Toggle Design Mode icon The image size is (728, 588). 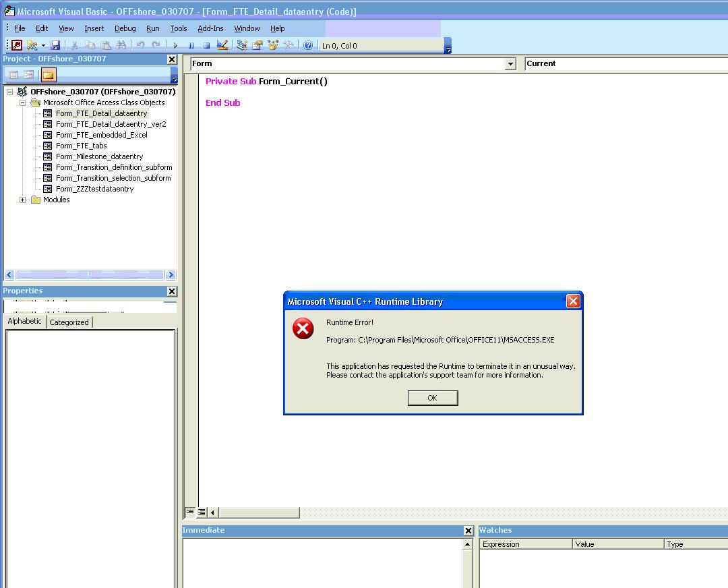click(x=222, y=45)
